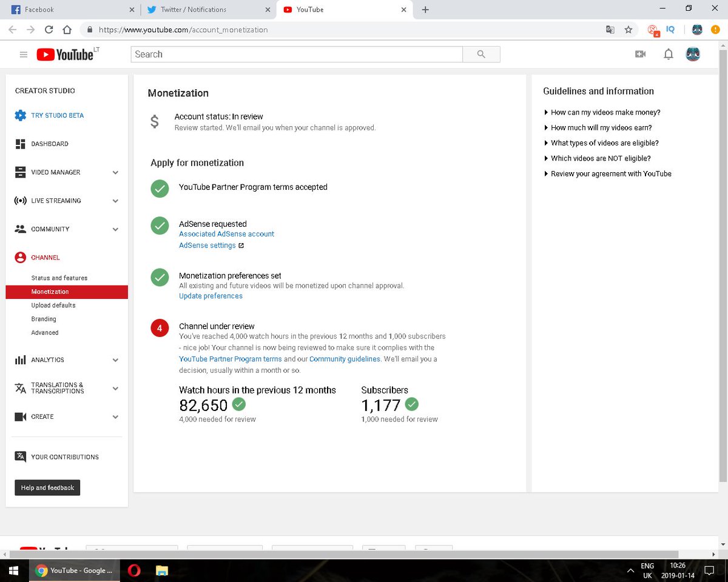Click the Analytics bar chart icon
Image resolution: width=728 pixels, height=582 pixels.
[20, 360]
